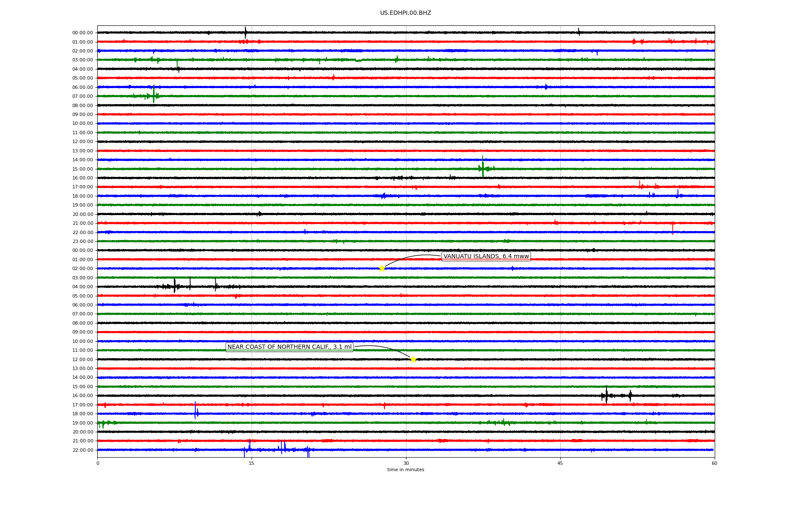Screen dimensions: 812x508
Task: Click the first 12:00:00 row label
Action: point(82,142)
